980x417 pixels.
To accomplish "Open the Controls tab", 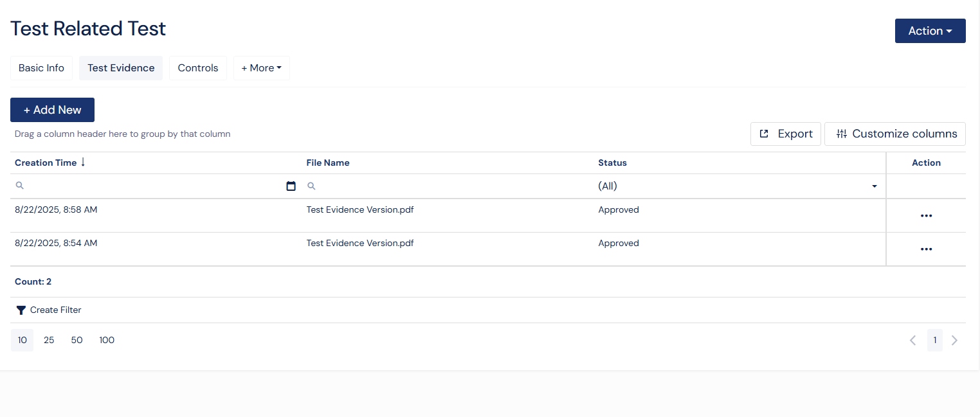I will click(x=198, y=68).
